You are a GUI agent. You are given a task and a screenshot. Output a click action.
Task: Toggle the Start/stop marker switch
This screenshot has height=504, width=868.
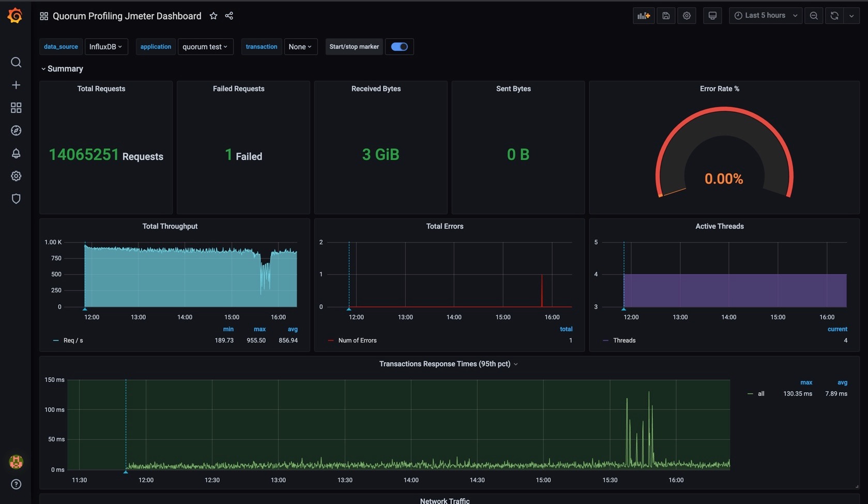point(399,47)
